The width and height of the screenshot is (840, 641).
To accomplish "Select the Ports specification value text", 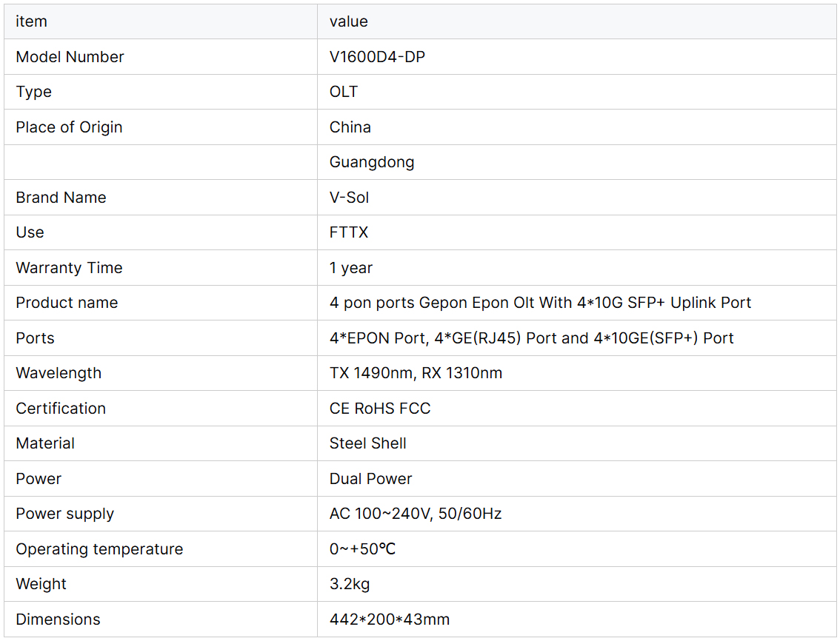I will (531, 338).
